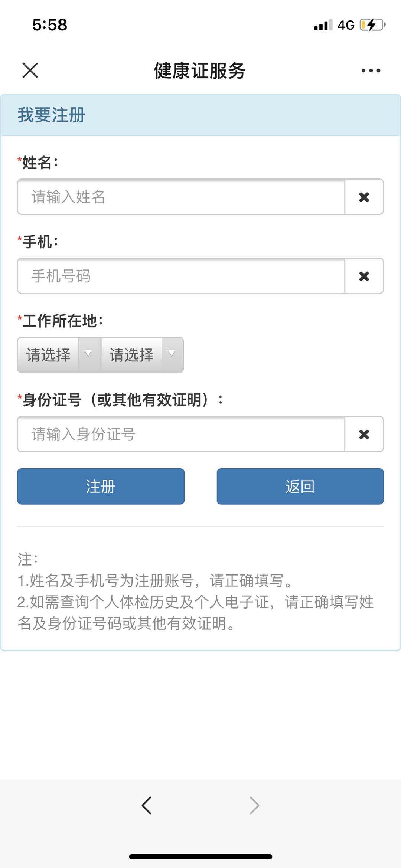Focus the 请输入姓名 name input field
The width and height of the screenshot is (401, 868).
coord(181,197)
